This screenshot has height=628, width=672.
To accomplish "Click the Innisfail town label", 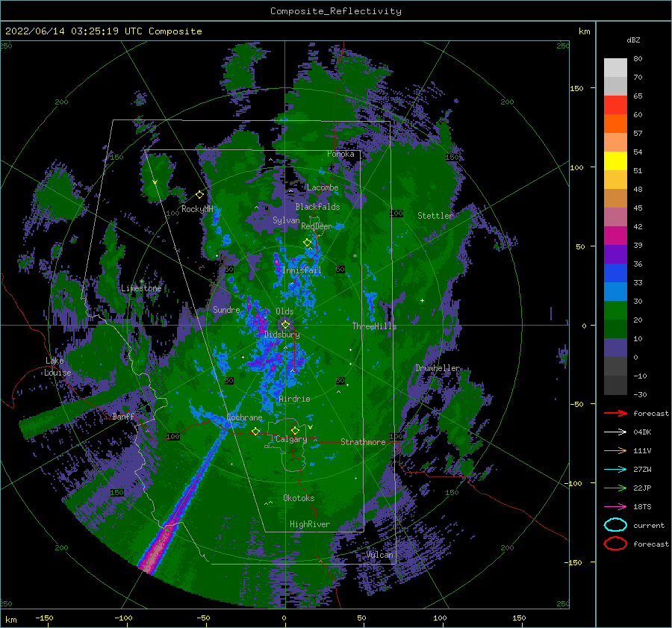I will click(x=302, y=270).
